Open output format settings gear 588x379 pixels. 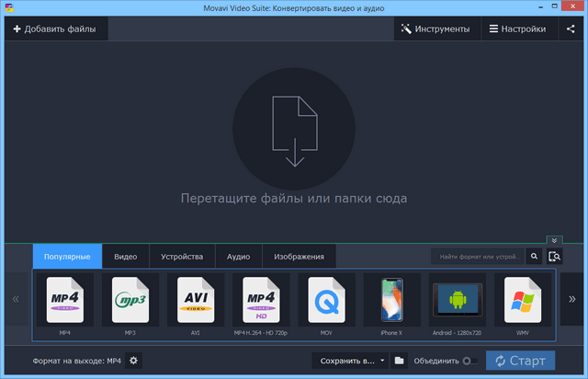(x=133, y=361)
